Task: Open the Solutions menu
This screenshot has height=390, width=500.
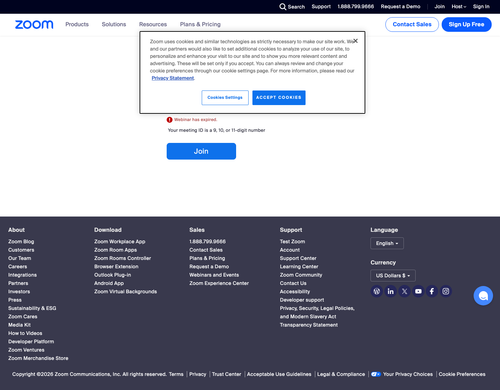Action: tap(114, 24)
